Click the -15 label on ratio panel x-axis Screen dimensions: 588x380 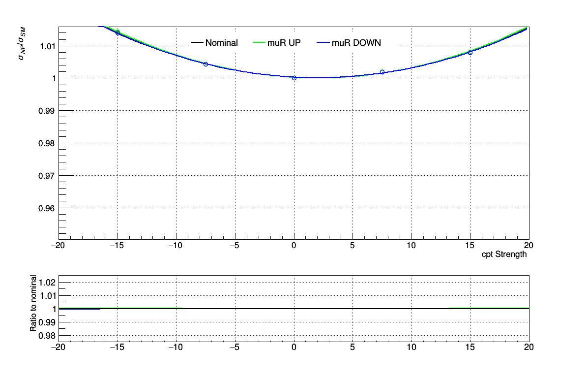click(117, 347)
